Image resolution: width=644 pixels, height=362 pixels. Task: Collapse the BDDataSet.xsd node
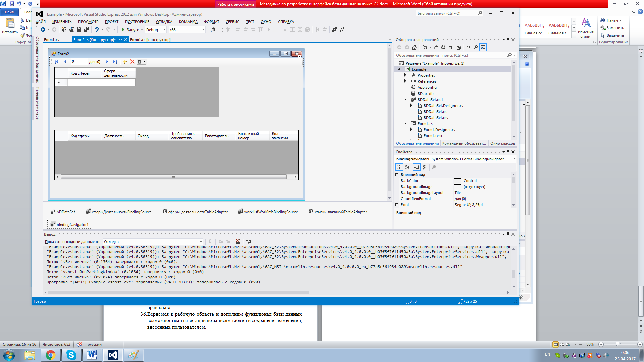(405, 100)
